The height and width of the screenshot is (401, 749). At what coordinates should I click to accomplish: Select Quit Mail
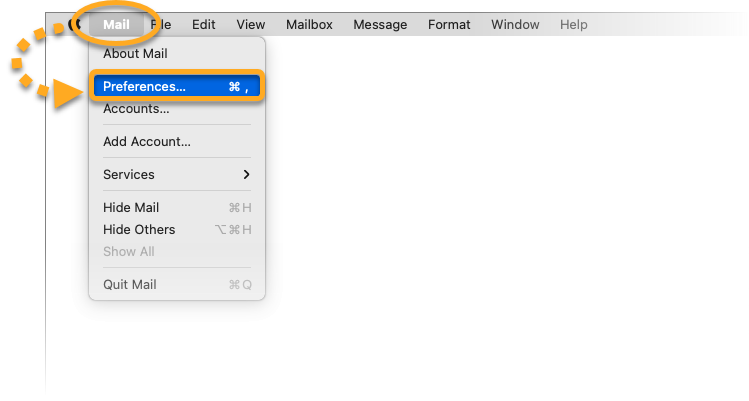tap(130, 285)
